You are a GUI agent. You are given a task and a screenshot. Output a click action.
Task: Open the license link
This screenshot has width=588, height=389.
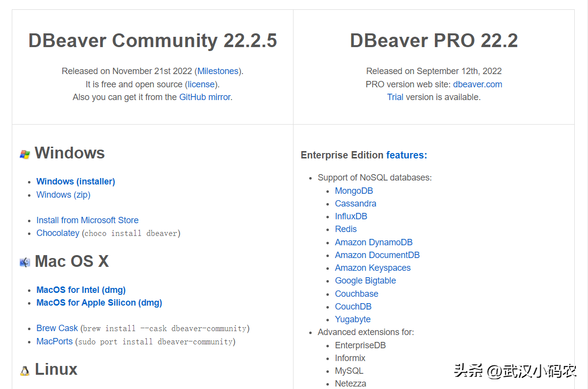tap(201, 84)
